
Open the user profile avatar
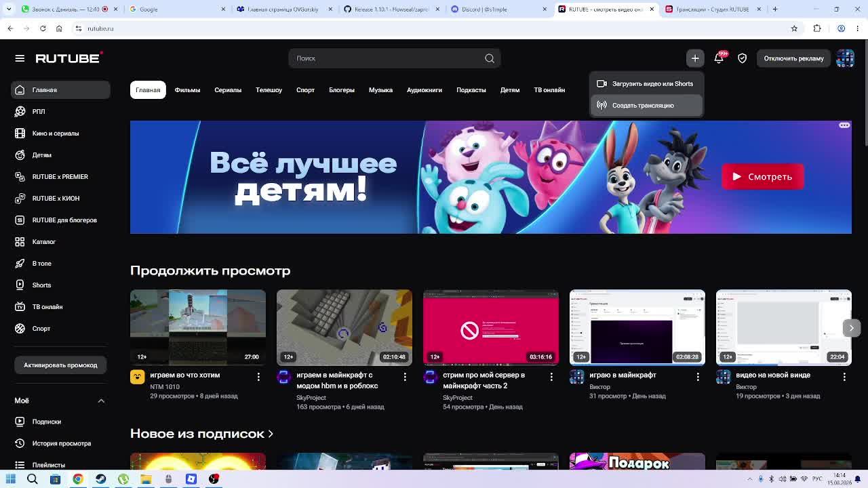pyautogui.click(x=845, y=58)
